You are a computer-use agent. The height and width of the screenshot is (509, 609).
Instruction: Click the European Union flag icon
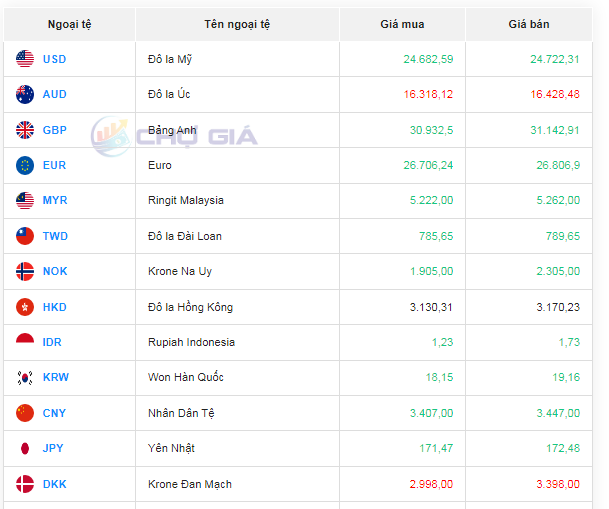[25, 165]
